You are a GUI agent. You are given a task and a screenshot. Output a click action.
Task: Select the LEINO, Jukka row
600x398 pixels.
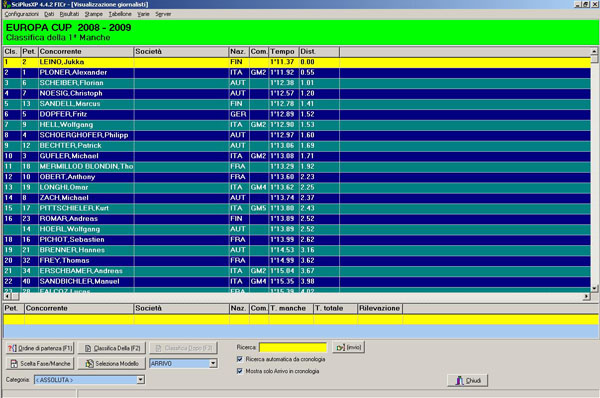coord(297,62)
